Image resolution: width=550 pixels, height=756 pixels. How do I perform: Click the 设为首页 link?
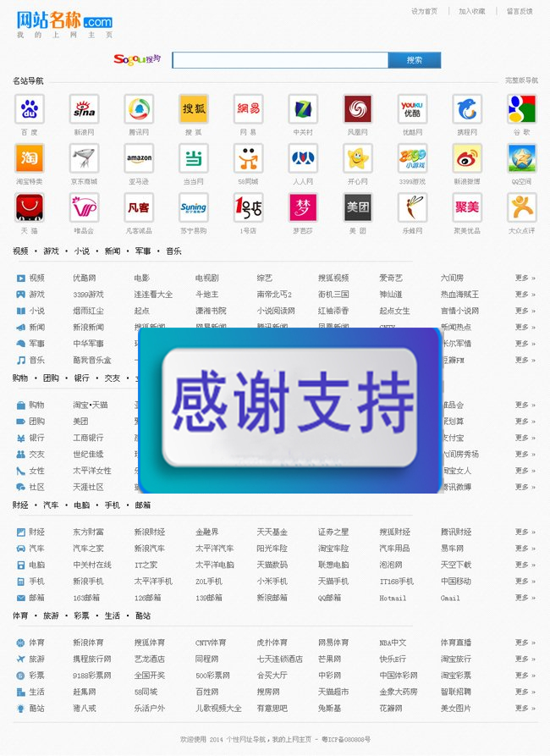[424, 11]
